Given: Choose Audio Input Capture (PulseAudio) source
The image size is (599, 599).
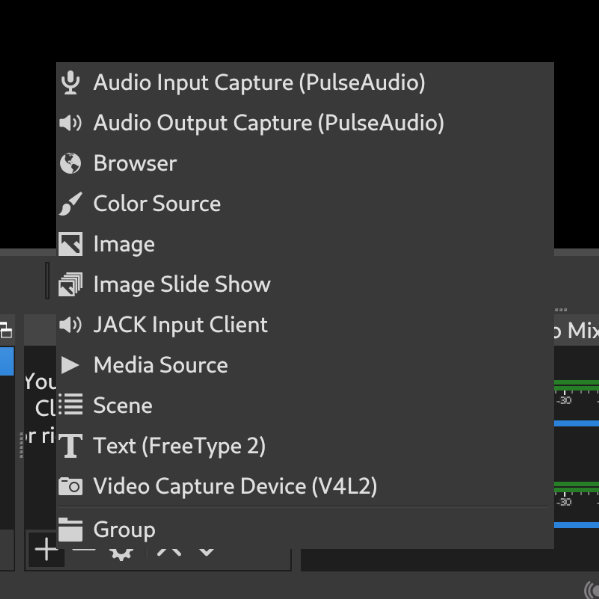Looking at the screenshot, I should pos(305,83).
